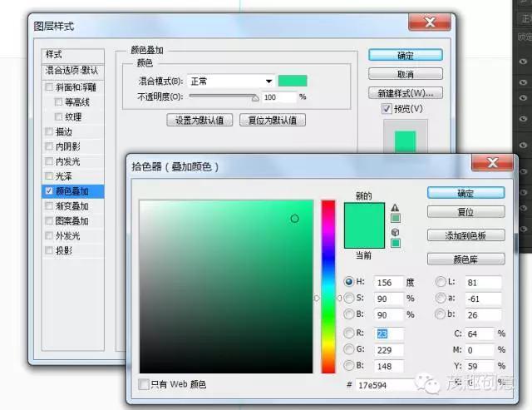This screenshot has height=410, width=532.
Task: Click 确定 in the 拾色器 dialog
Action: pyautogui.click(x=465, y=193)
